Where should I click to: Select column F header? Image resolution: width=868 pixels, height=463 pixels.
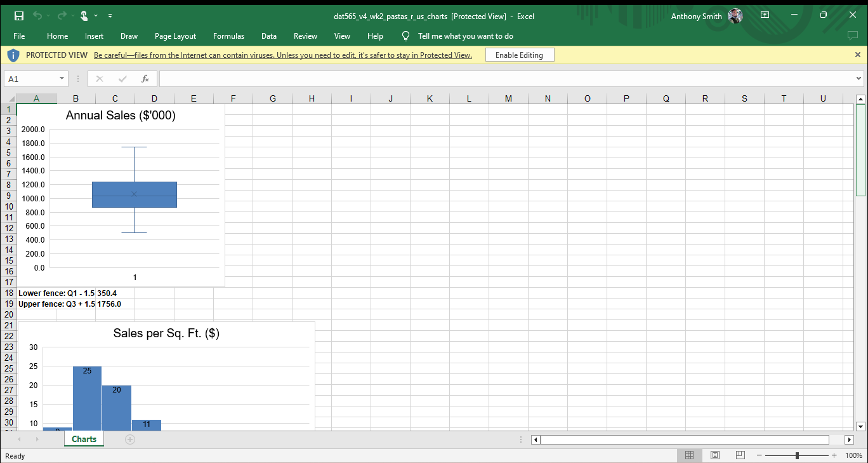coord(233,98)
